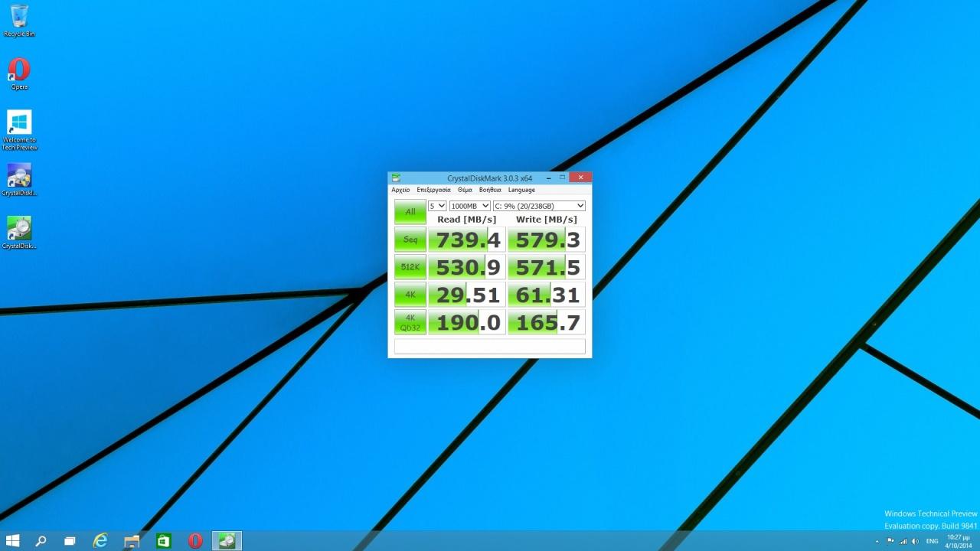This screenshot has width=980, height=551.
Task: Start the 4K benchmark test
Action: click(x=410, y=295)
